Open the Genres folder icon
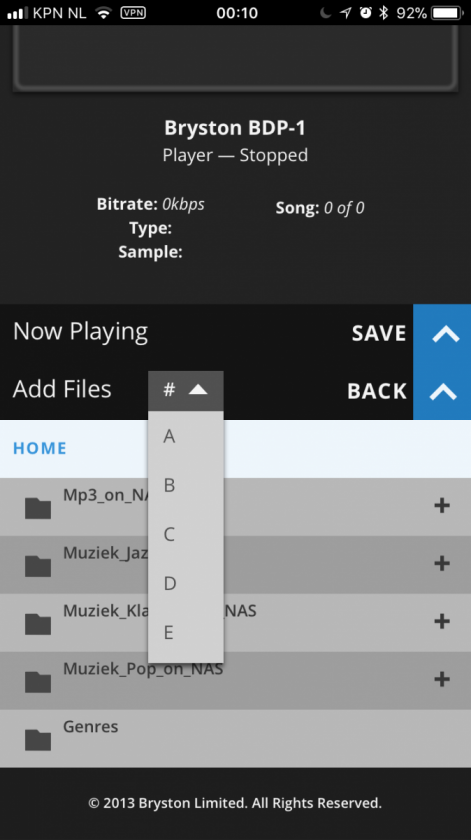 coord(38,740)
